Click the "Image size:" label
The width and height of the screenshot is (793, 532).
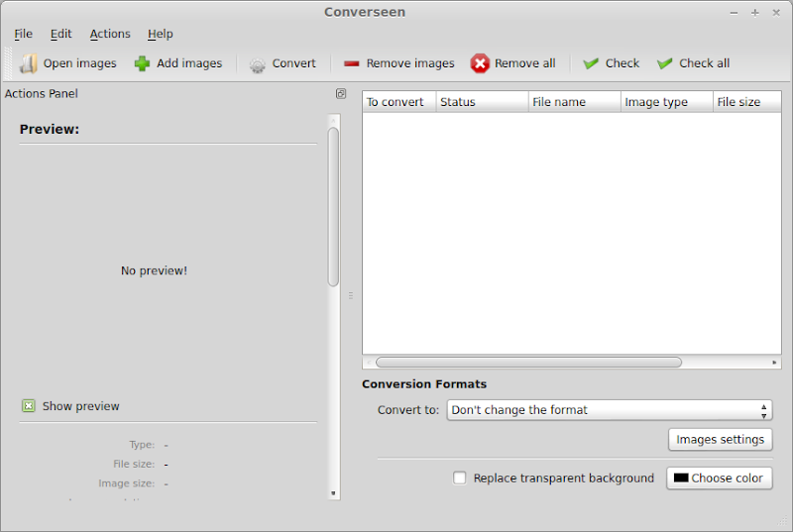pos(127,483)
